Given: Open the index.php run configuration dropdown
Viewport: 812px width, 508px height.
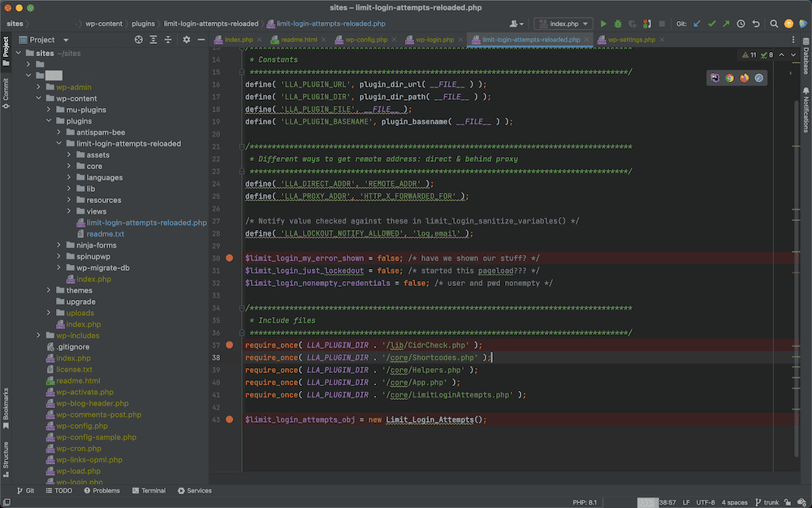Looking at the screenshot, I should point(563,24).
